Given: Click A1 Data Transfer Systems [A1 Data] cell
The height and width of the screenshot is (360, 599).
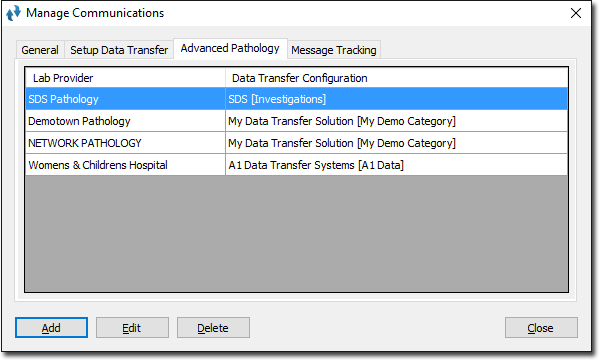Looking at the screenshot, I should coord(397,165).
